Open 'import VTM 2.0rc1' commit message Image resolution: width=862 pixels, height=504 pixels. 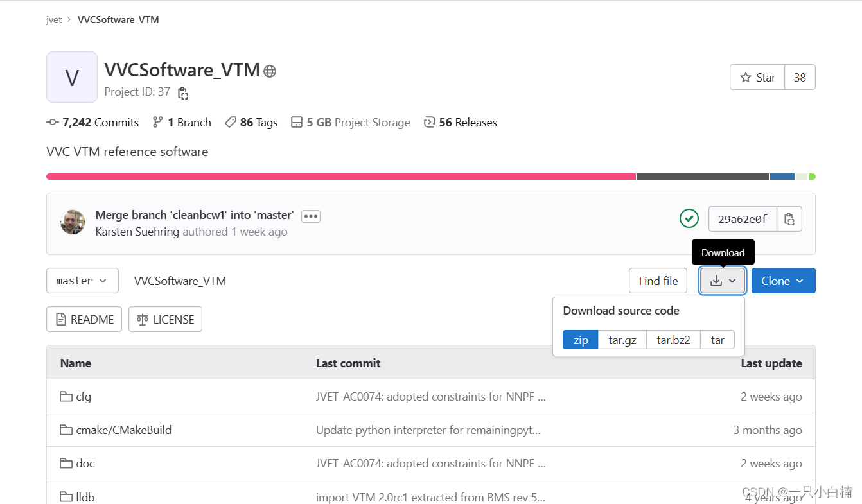[x=430, y=497]
